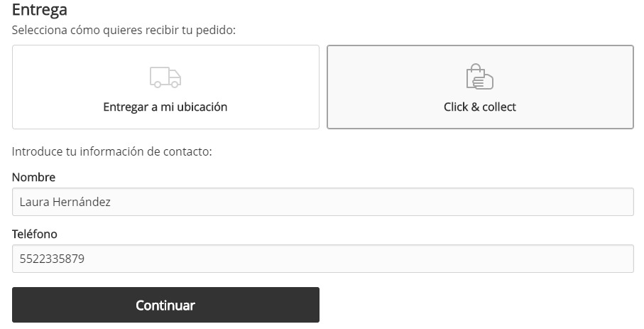The image size is (644, 329).
Task: Click the delivery truck icon
Action: pos(165,77)
